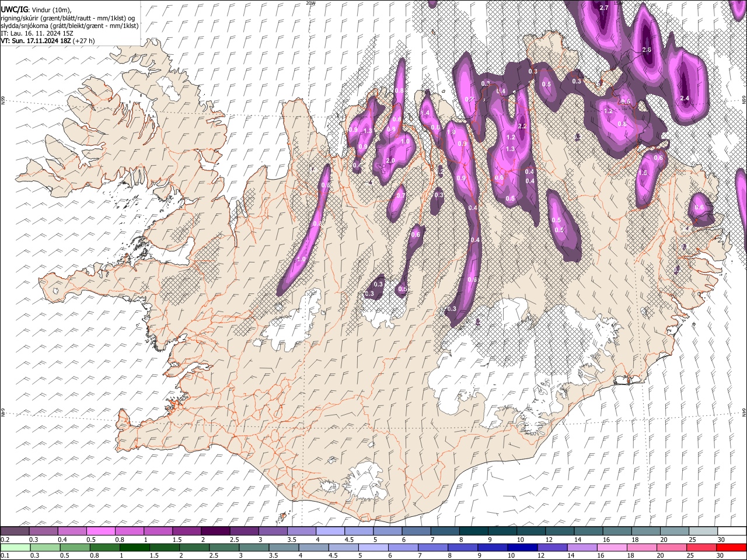Screen dimensions: 747x560
Task: Click the 2.0 precipitation value on map
Action: click(x=390, y=160)
